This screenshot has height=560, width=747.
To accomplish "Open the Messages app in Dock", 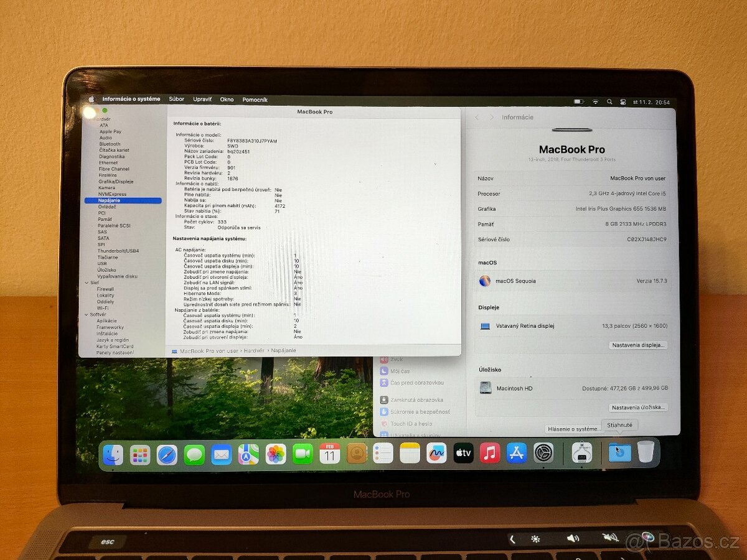I will (194, 455).
